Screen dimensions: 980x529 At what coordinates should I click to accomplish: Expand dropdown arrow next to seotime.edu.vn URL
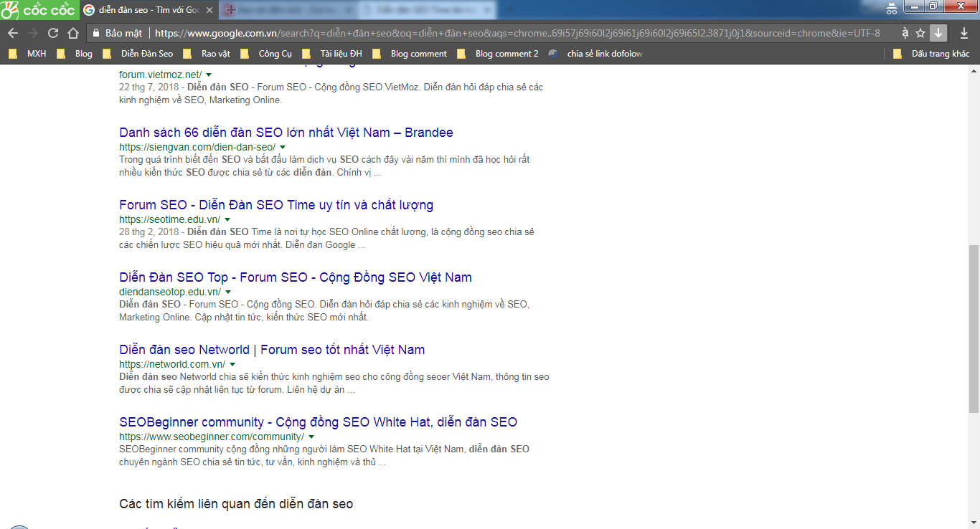pyautogui.click(x=227, y=219)
